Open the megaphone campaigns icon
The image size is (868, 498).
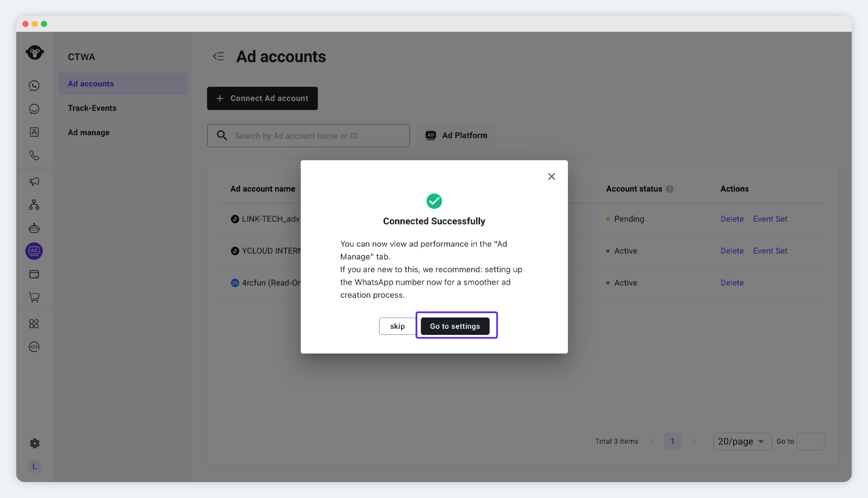click(x=34, y=181)
